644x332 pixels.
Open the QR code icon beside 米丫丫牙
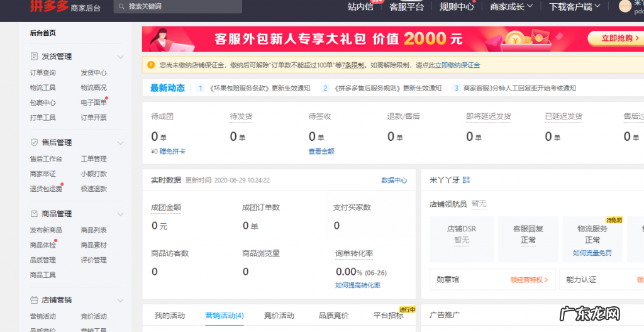click(x=466, y=180)
